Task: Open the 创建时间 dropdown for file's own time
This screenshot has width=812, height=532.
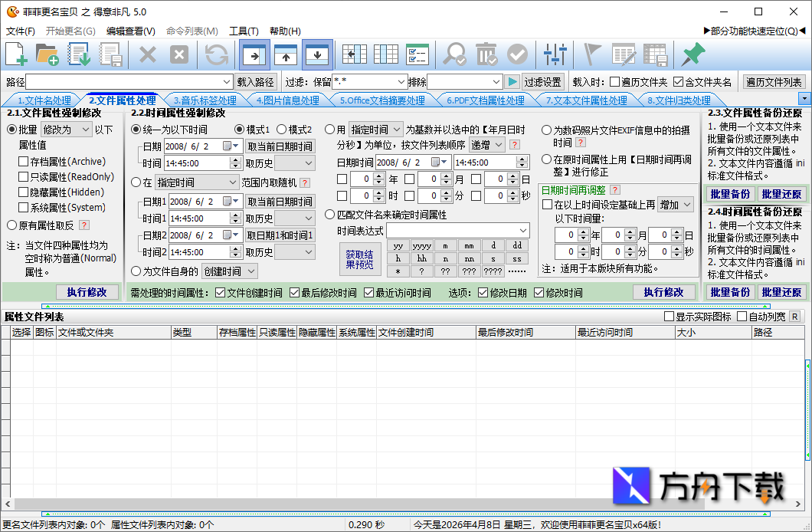Action: [229, 271]
